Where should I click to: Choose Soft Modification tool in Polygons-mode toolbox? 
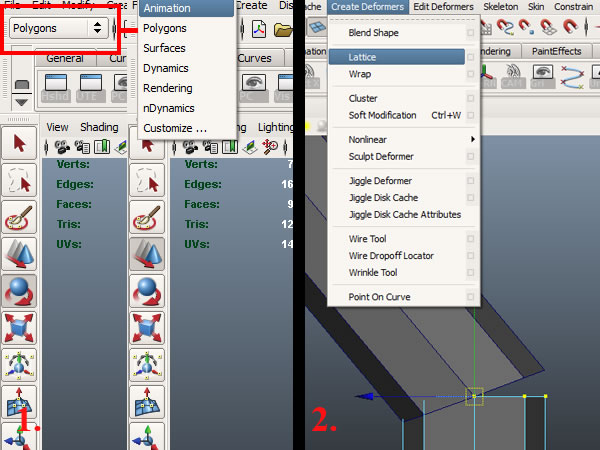19,402
